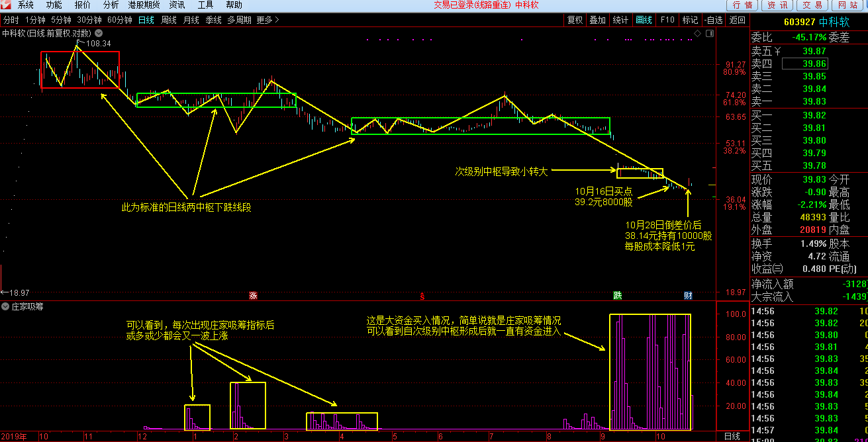This screenshot has height=442, width=868.
Task: Select the 日线 period tab
Action: point(146,20)
